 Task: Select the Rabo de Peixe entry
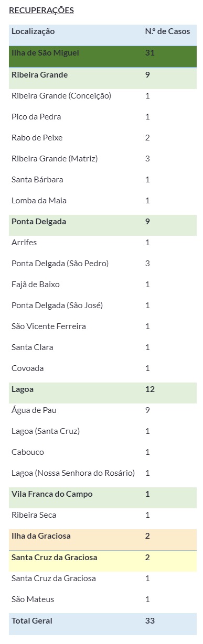103,137
